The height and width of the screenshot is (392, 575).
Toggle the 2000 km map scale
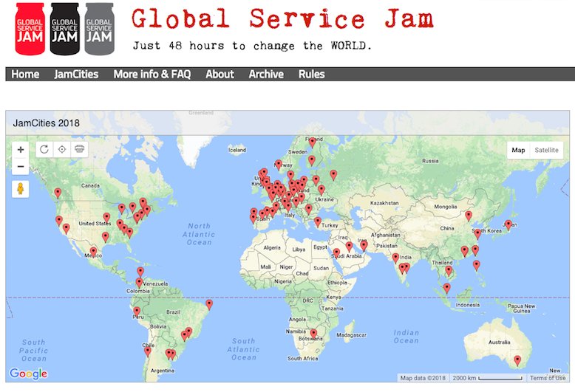[x=486, y=378]
